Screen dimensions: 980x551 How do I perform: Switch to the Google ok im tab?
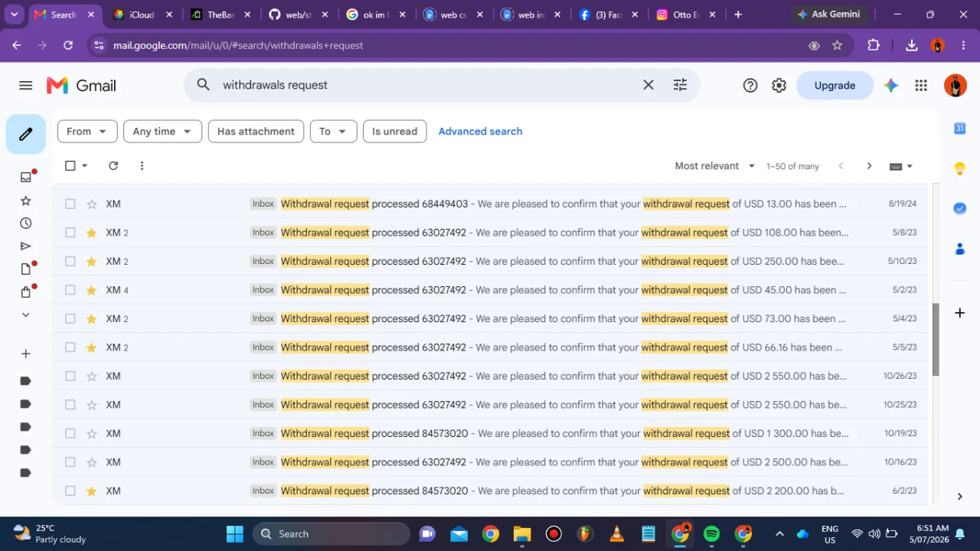(377, 15)
